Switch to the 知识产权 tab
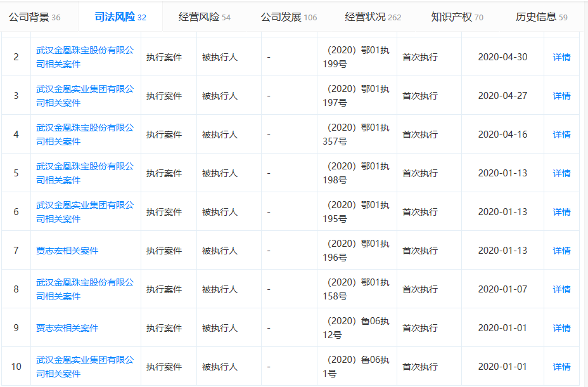 click(457, 17)
